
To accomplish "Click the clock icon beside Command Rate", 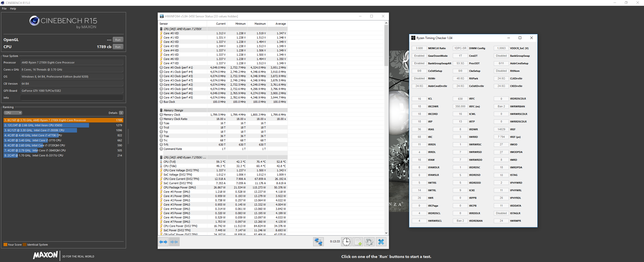I will [161, 149].
